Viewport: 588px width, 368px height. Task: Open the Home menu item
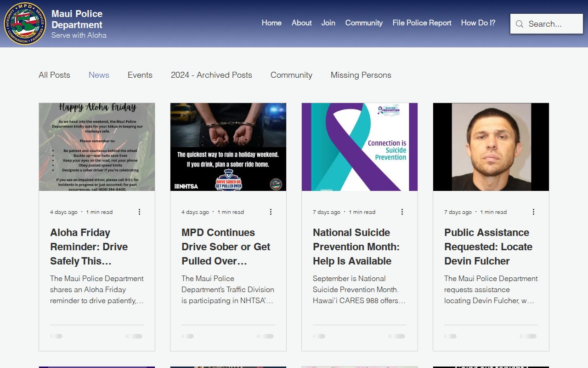point(271,23)
